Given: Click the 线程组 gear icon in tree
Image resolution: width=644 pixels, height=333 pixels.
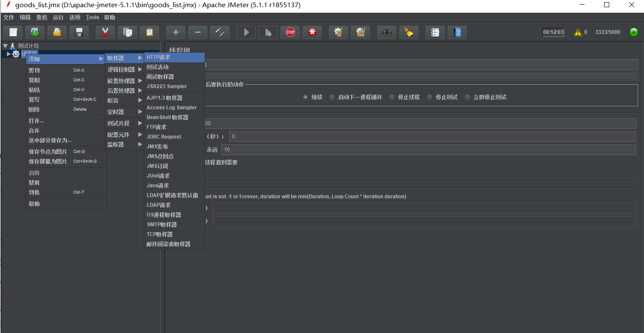Looking at the screenshot, I should pyautogui.click(x=16, y=54).
